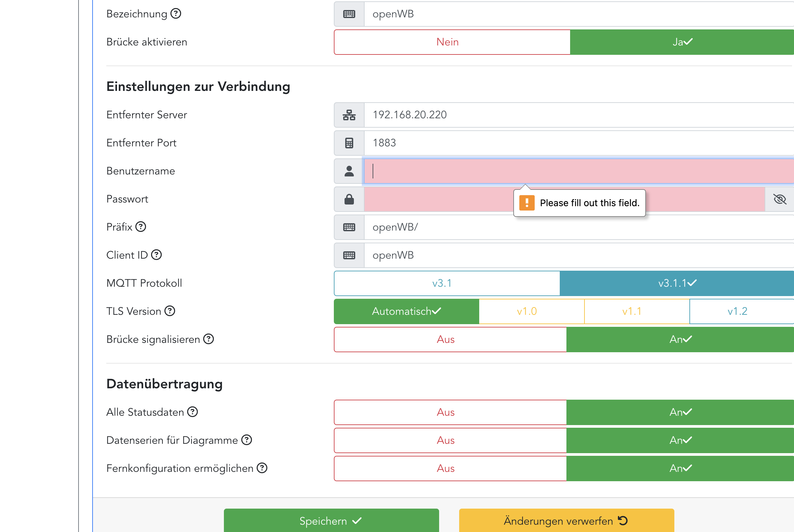The width and height of the screenshot is (794, 532).
Task: Click Fernkonfiguration ermöglichen help icon
Action: pyautogui.click(x=262, y=468)
